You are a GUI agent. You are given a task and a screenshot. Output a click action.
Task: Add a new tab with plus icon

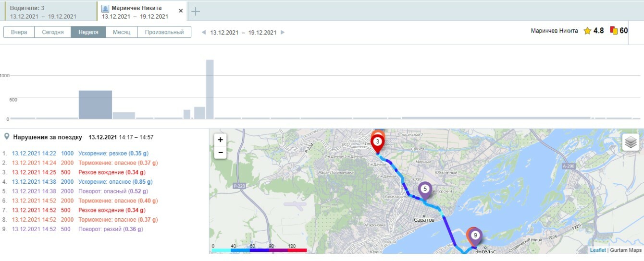tap(196, 12)
